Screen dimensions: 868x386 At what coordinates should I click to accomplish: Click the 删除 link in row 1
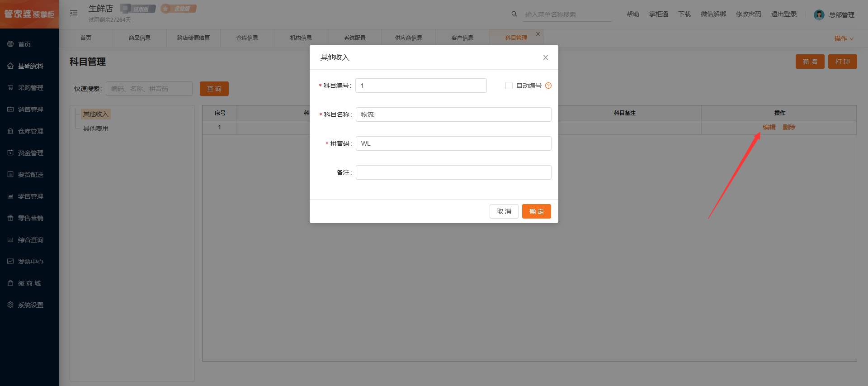[x=789, y=127]
